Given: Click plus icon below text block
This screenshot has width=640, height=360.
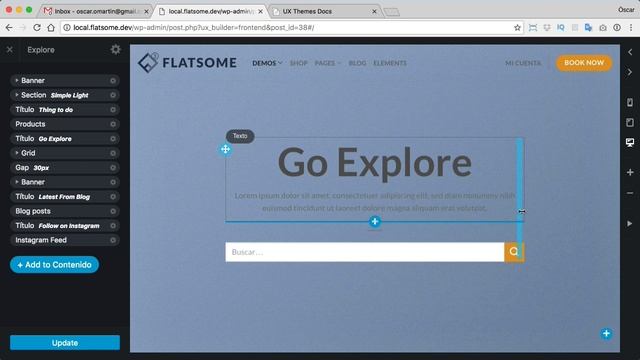Looking at the screenshot, I should point(375,222).
